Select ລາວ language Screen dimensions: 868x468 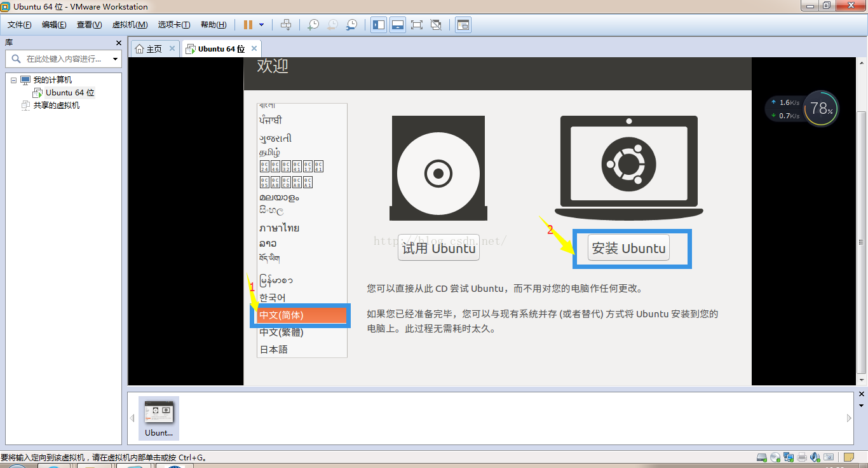[x=268, y=244]
